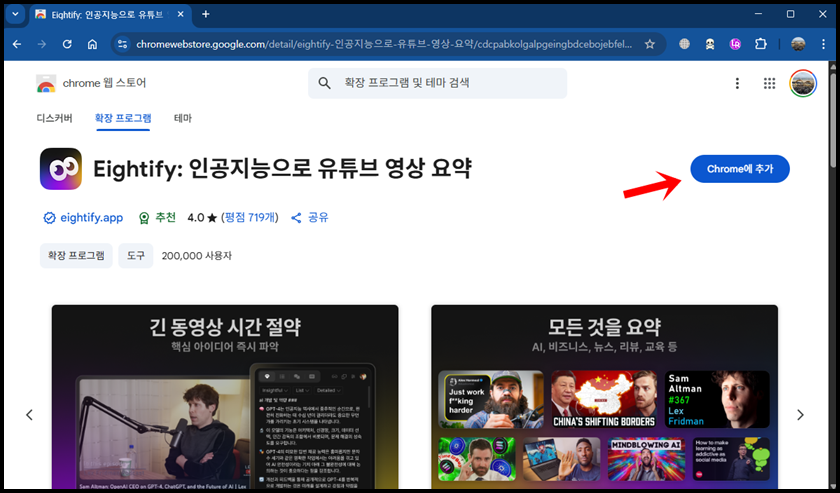Close the Eightify tab

(181, 14)
